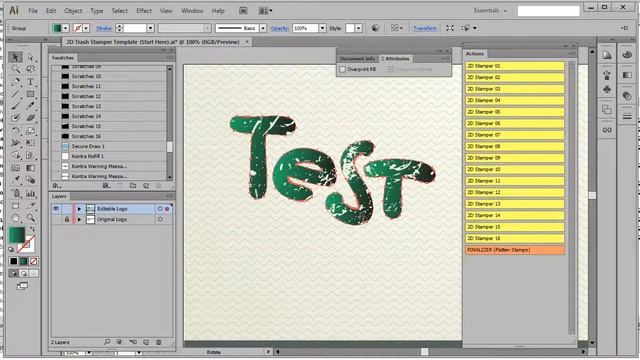Screen dimensions: 640x360
Task: Click the Recolor Artwork wheel icon
Action: 375,28
